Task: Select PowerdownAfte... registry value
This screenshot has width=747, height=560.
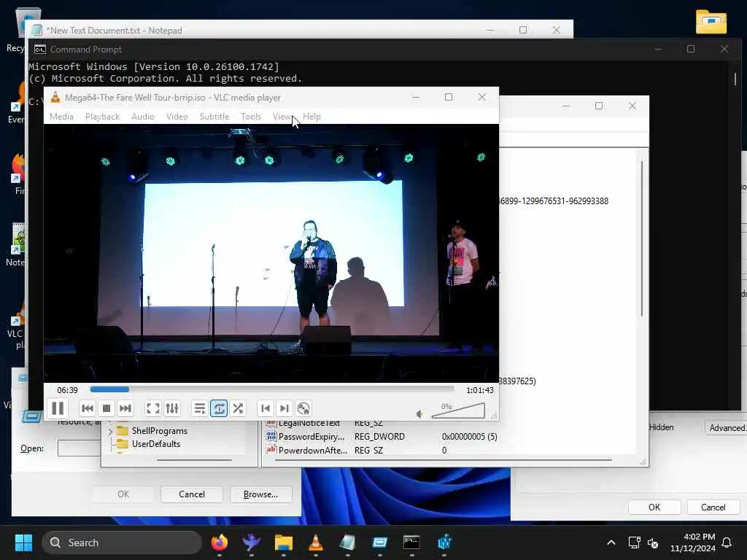Action: click(x=313, y=451)
